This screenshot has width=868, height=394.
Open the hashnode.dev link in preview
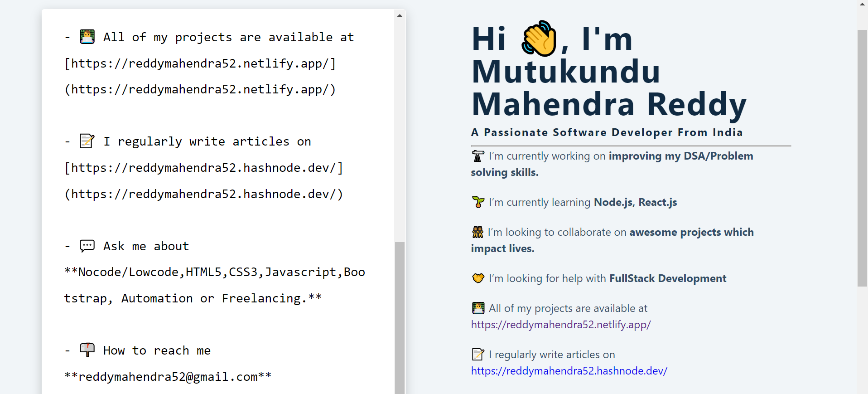pos(569,371)
